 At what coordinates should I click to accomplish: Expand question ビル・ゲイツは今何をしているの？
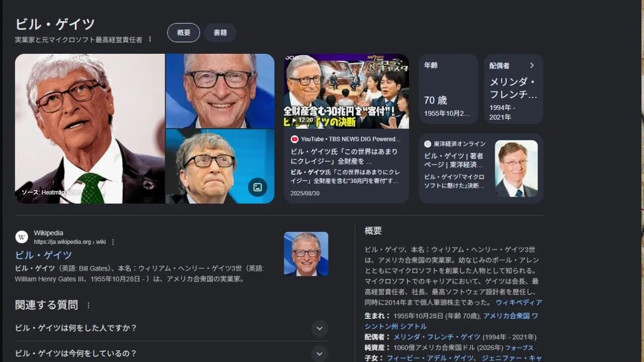[172, 353]
